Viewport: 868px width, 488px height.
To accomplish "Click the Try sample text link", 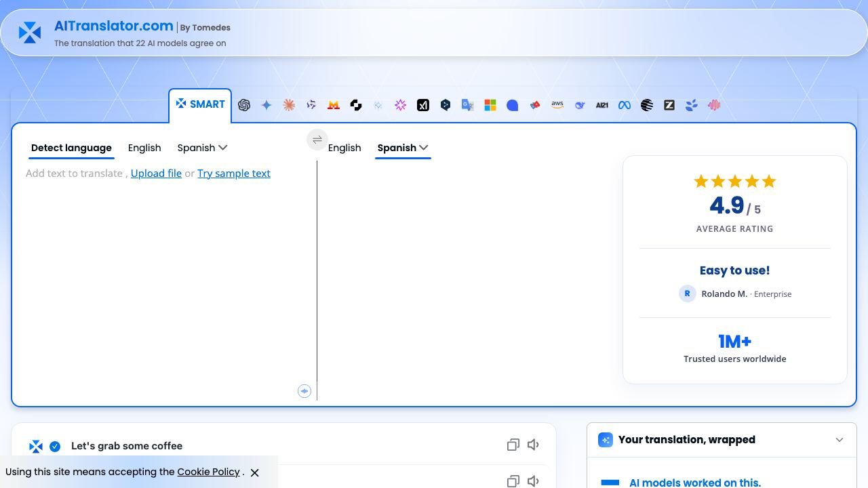I will coord(234,174).
